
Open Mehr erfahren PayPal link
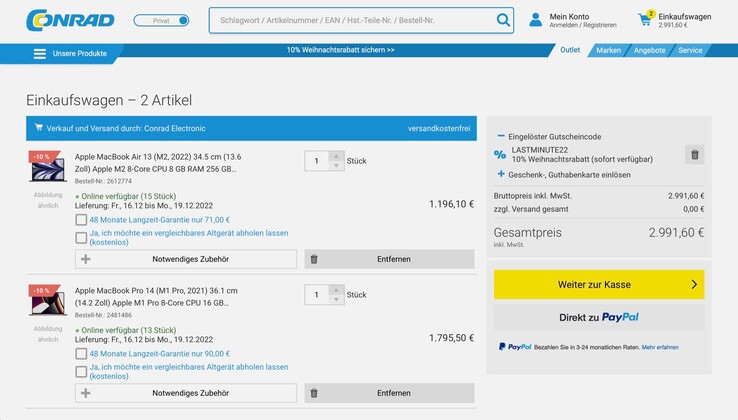[660, 347]
